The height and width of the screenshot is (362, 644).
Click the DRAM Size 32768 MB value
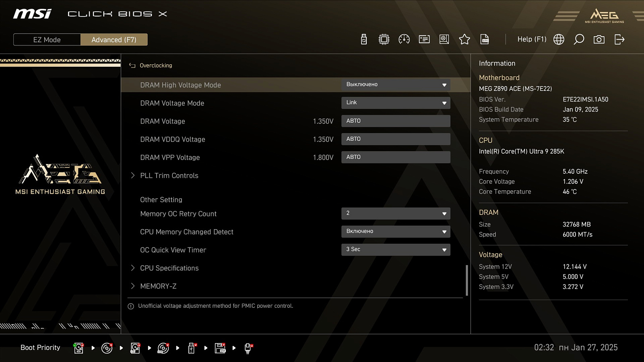click(576, 224)
